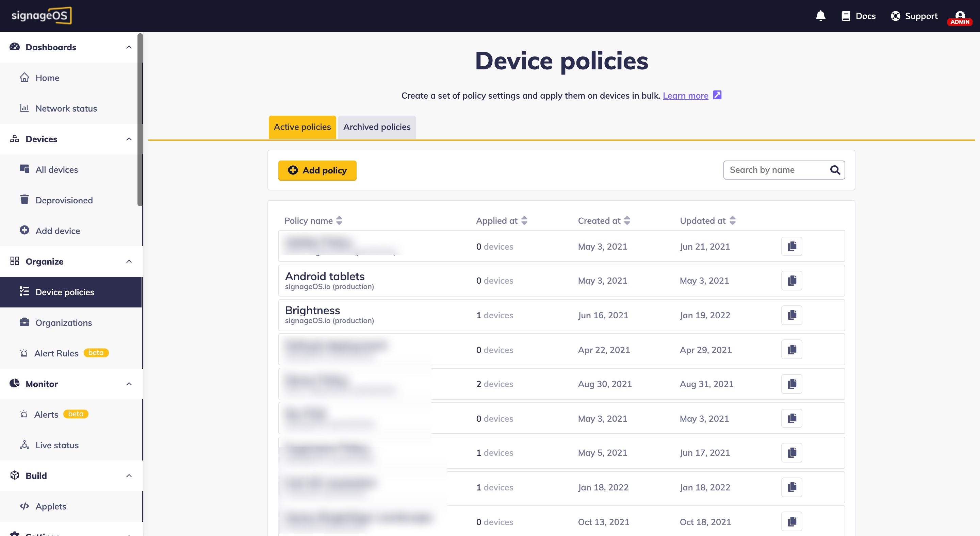
Task: Focus the Search by name field
Action: coord(776,170)
